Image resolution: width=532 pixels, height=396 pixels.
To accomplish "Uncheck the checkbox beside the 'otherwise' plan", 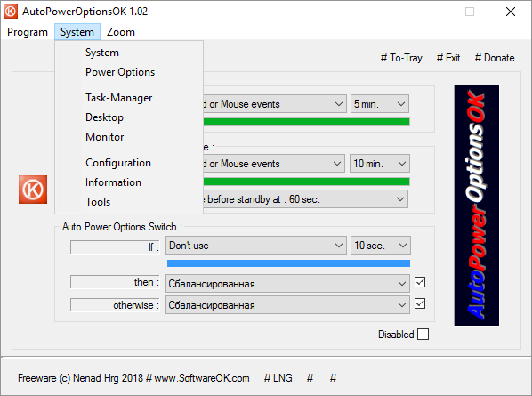I will point(420,303).
